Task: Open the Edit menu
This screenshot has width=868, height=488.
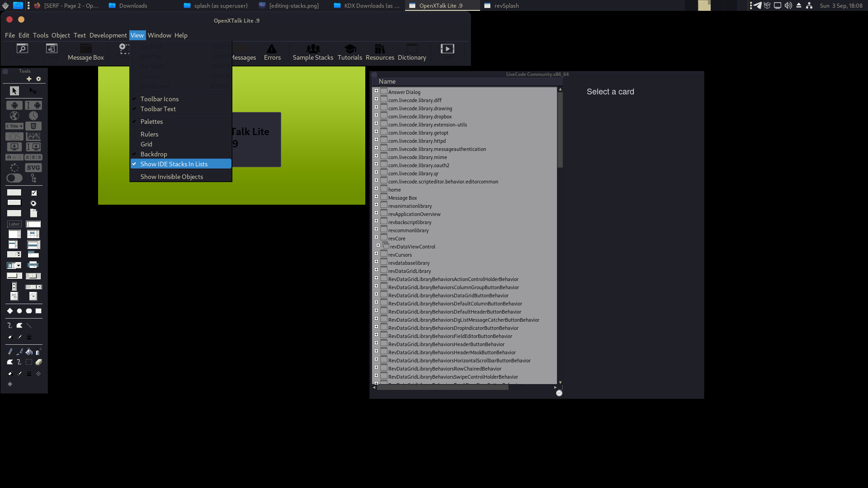Action: click(24, 35)
